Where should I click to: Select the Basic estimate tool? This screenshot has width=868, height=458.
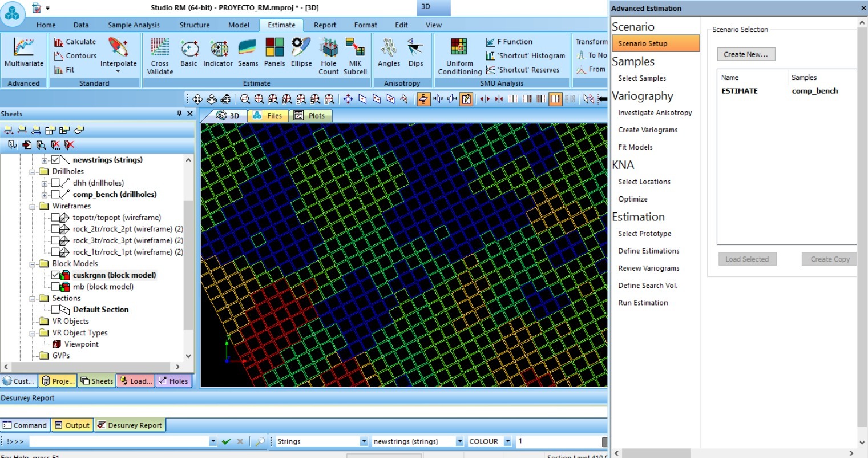click(x=189, y=53)
